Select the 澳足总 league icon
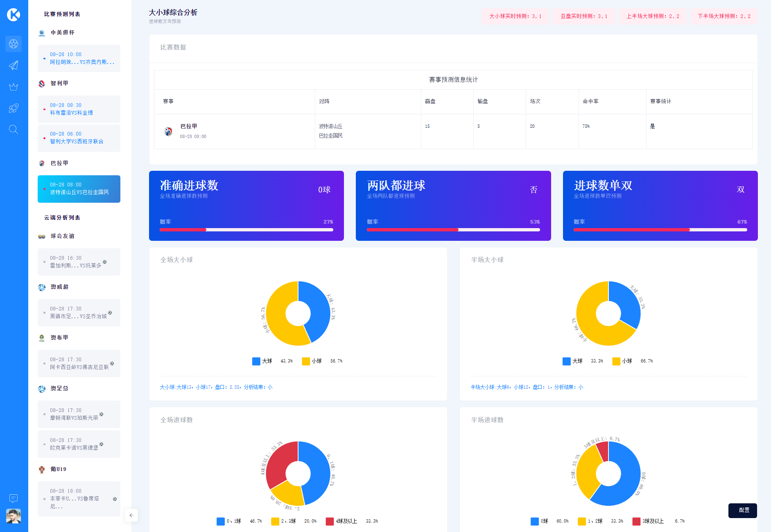771x532 pixels. click(x=42, y=389)
